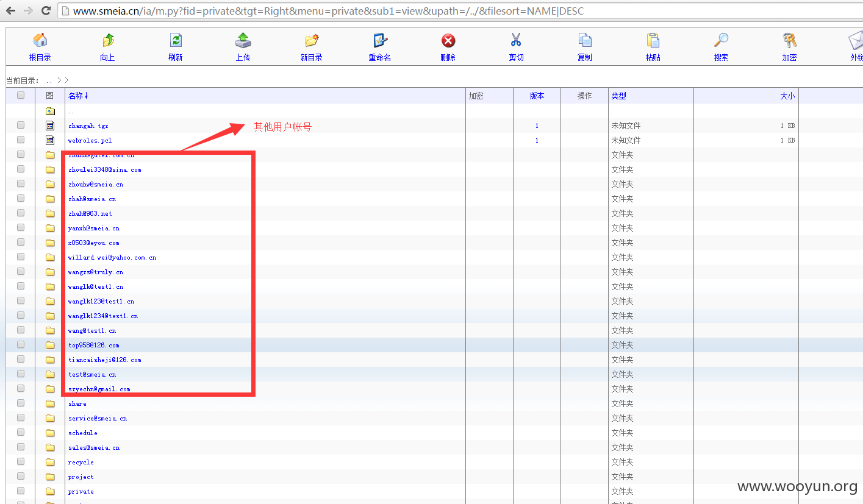The image size is (863, 504).
Task: Click folder icon for zhoulei3348@sina.com
Action: click(50, 169)
